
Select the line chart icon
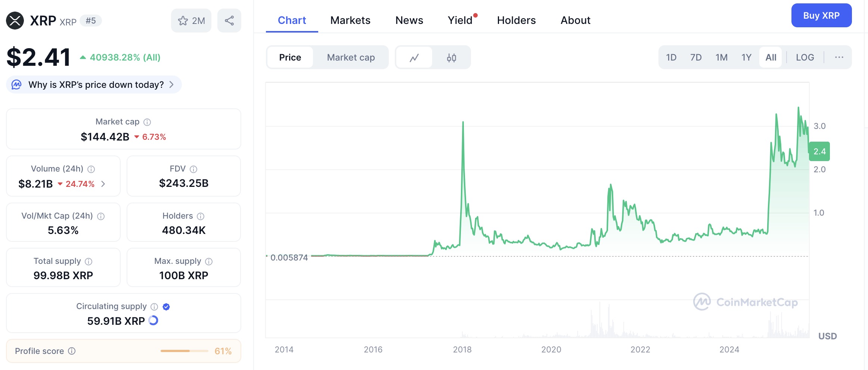point(414,58)
